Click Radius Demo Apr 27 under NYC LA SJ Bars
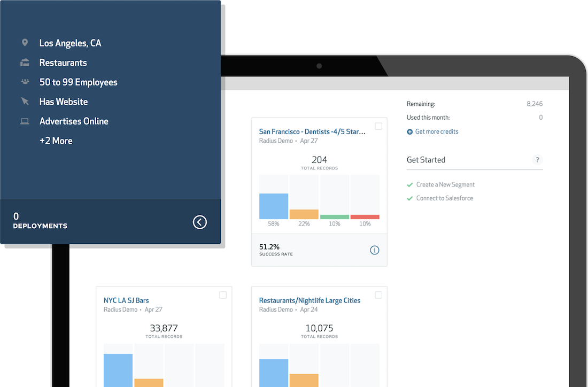588x387 pixels. tap(133, 309)
